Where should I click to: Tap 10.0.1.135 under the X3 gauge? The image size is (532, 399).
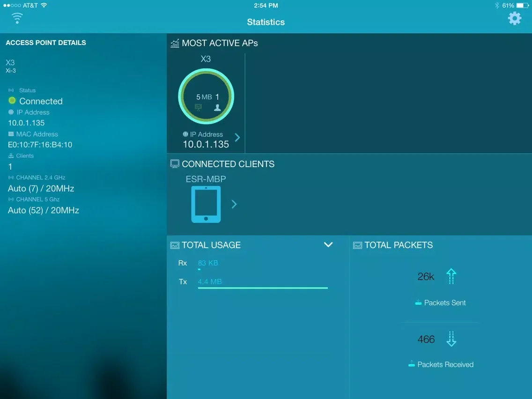[206, 144]
